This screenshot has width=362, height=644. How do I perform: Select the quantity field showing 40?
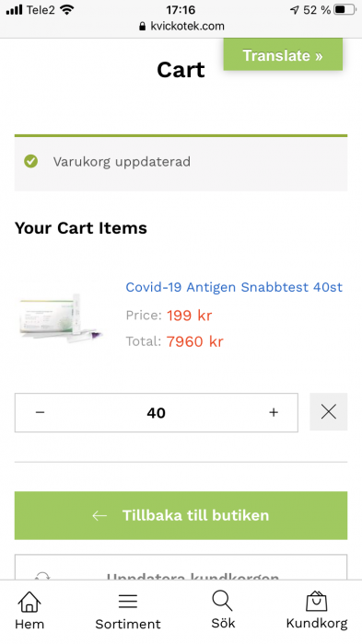point(157,413)
